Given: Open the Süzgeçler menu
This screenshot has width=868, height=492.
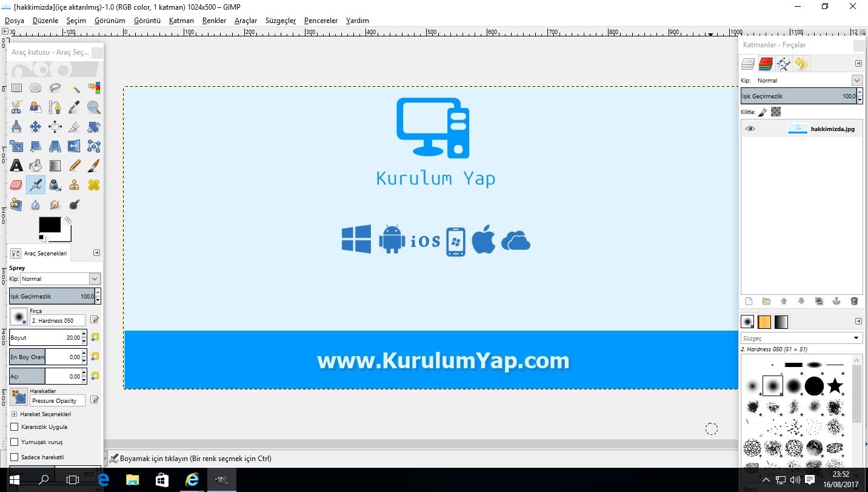Looking at the screenshot, I should click(281, 21).
